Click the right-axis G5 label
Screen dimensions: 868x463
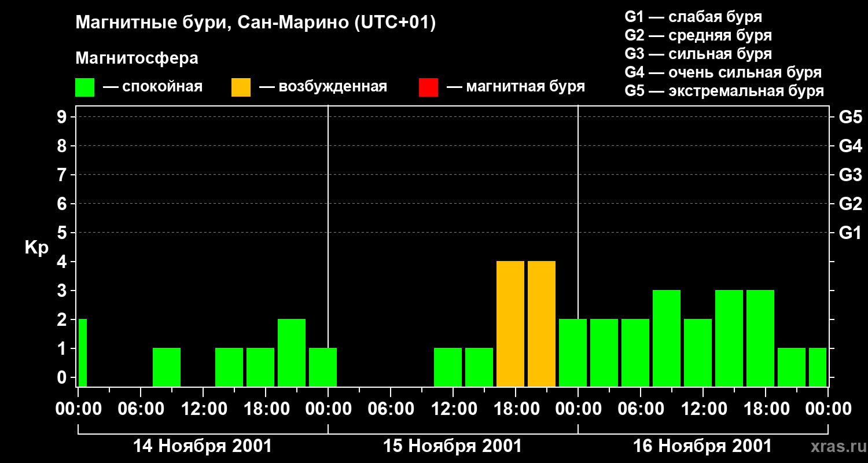[x=850, y=117]
